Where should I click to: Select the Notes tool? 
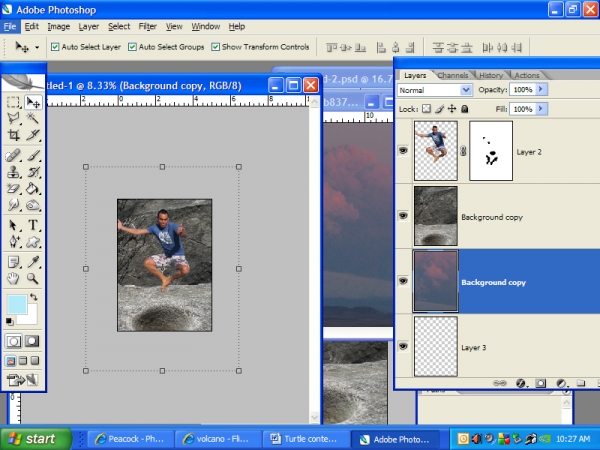click(13, 262)
